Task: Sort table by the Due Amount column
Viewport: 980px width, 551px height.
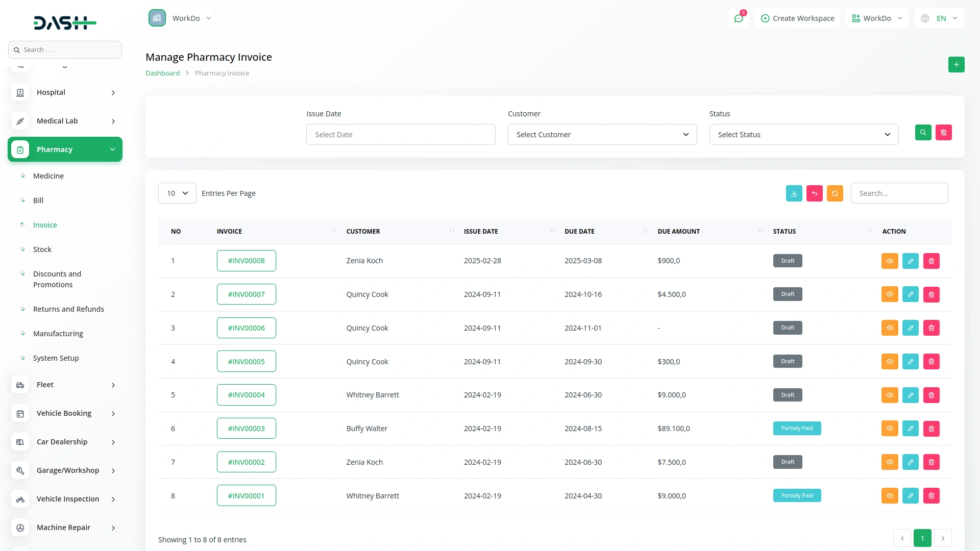Action: click(x=678, y=232)
